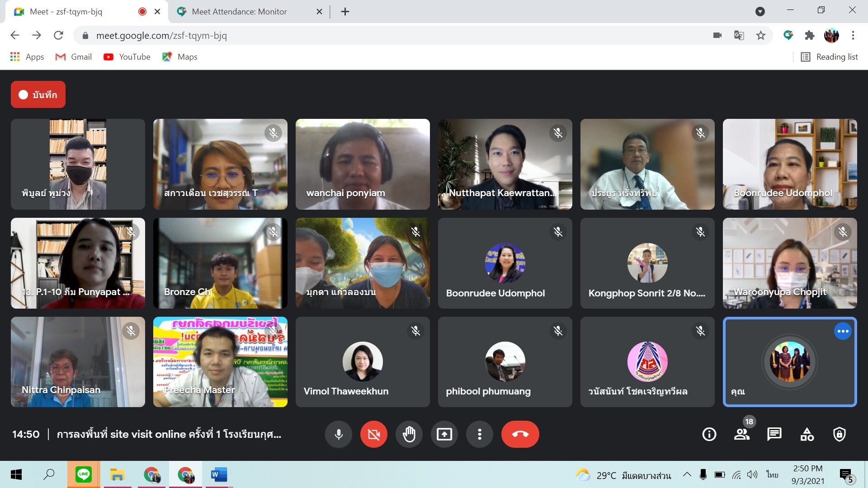Image resolution: width=868 pixels, height=488 pixels.
Task: Open more options three-dot menu
Action: click(x=479, y=434)
